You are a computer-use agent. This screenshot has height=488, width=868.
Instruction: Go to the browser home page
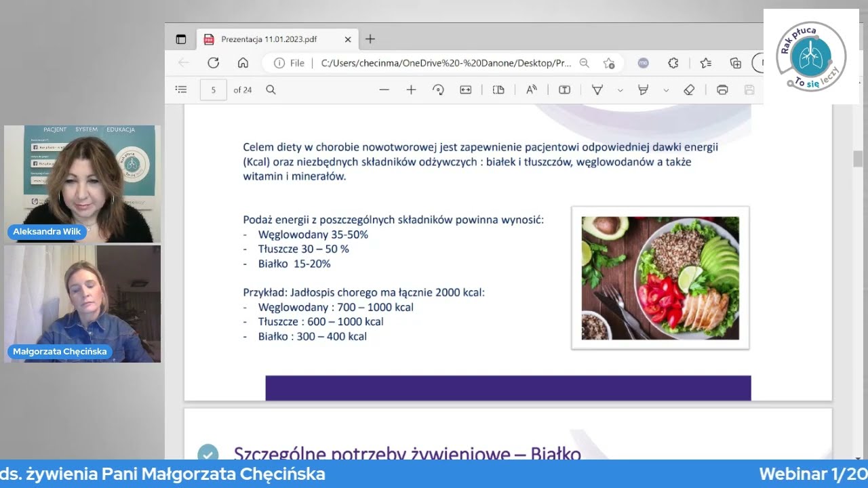point(243,63)
